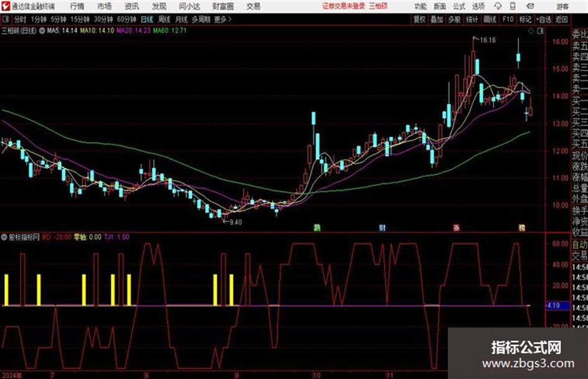Click the mobile phone icon in title bar
This screenshot has width=588, height=379.
[513, 6]
